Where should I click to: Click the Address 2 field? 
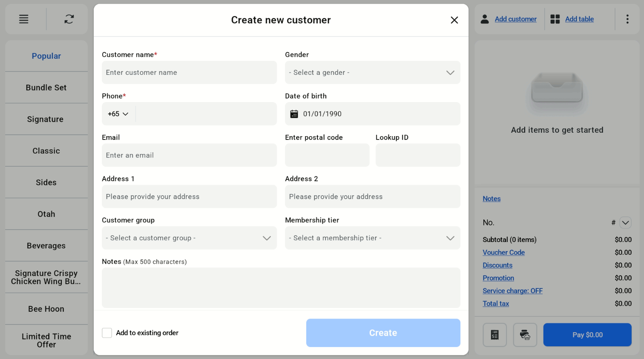point(373,197)
